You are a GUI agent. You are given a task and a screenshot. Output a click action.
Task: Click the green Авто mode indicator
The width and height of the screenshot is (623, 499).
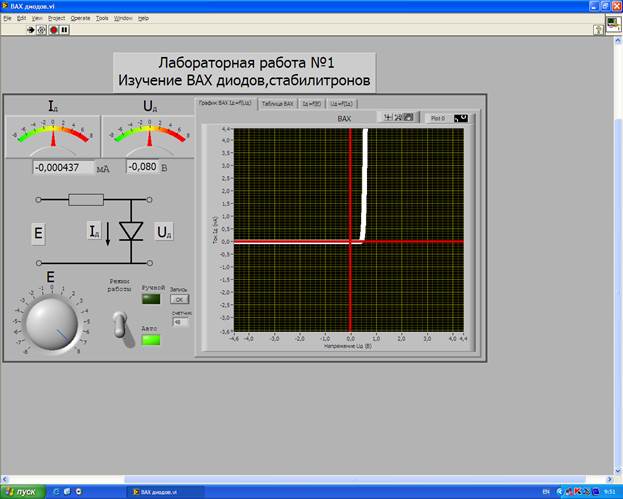click(151, 341)
